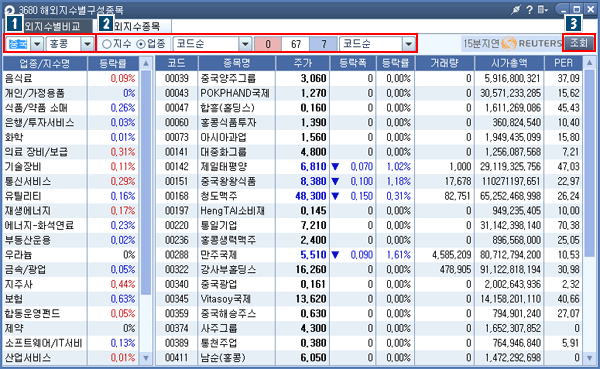600x369 pixels.
Task: Select the 개인/가정용품 sector row
Action: (71, 93)
